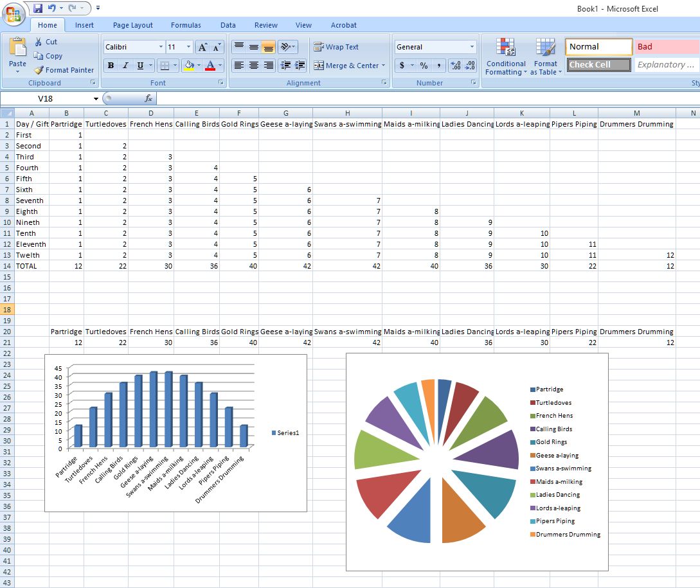The width and height of the screenshot is (700, 588).
Task: Expand the General number format dropdown
Action: (x=472, y=47)
